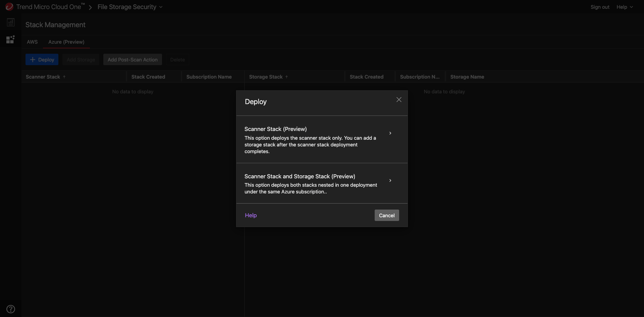Switch to the AWS tab
Image resolution: width=644 pixels, height=317 pixels.
[32, 42]
